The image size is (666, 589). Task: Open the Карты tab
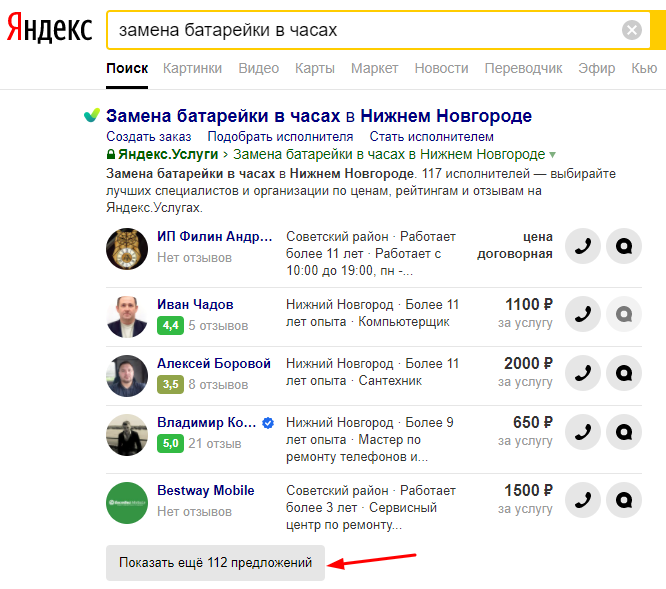click(315, 68)
